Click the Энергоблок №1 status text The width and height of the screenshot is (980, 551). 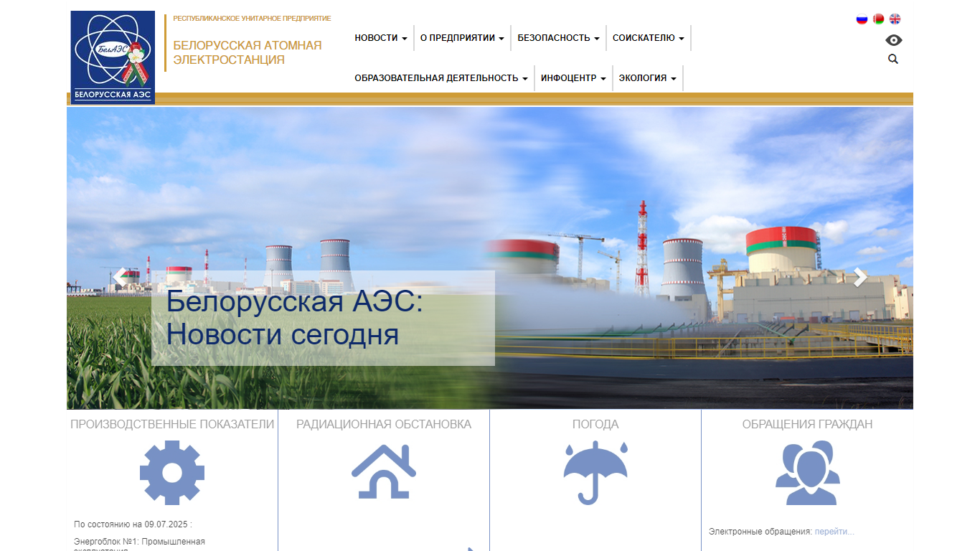(x=139, y=545)
